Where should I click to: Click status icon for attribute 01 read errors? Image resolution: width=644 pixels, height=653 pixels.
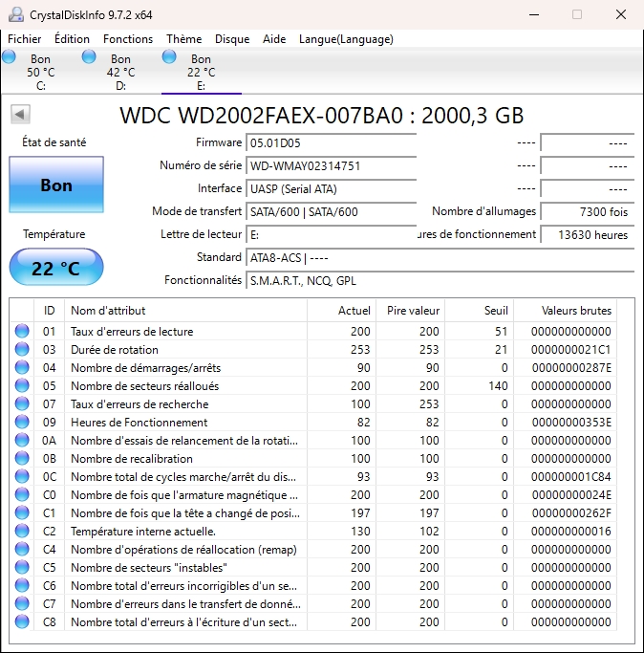click(x=22, y=332)
